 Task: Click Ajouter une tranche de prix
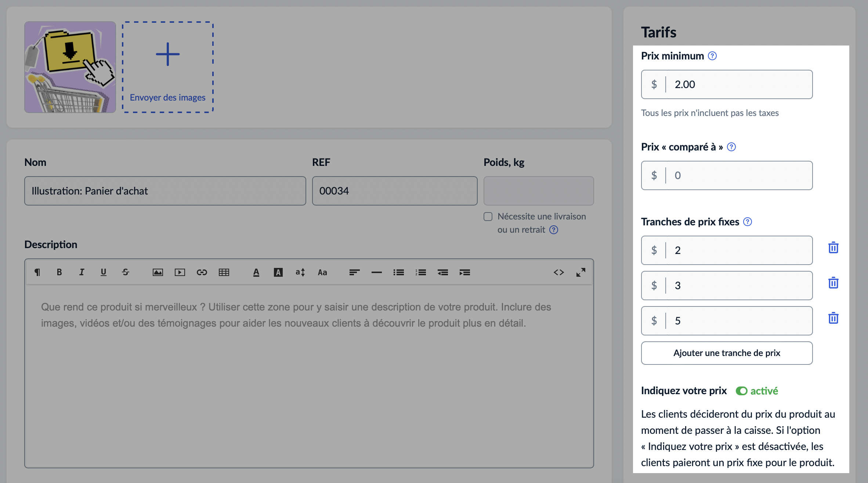point(727,353)
